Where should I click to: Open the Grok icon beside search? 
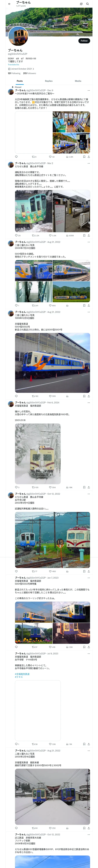[x=81, y=4]
